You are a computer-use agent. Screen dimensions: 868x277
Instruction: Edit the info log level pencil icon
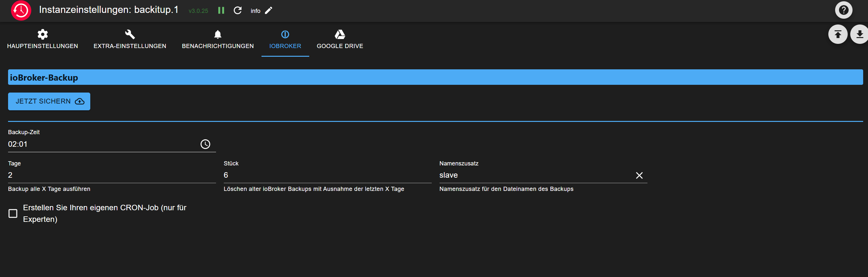click(x=269, y=10)
